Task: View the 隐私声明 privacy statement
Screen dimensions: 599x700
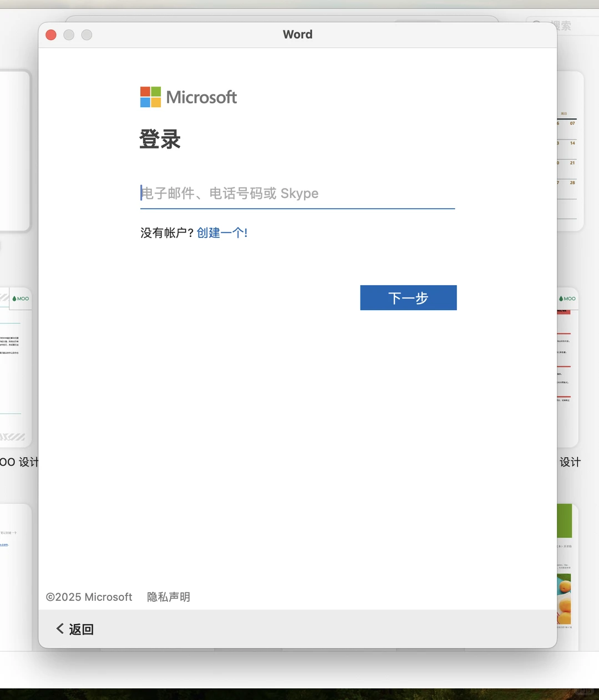Action: pos(168,597)
